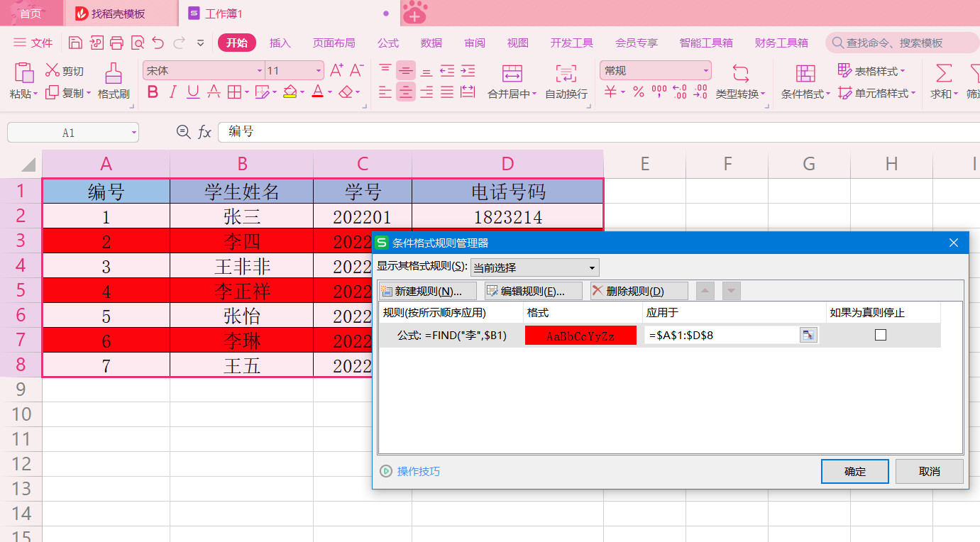Open the 单元格样式 dropdown
The width and height of the screenshot is (980, 542).
(876, 93)
